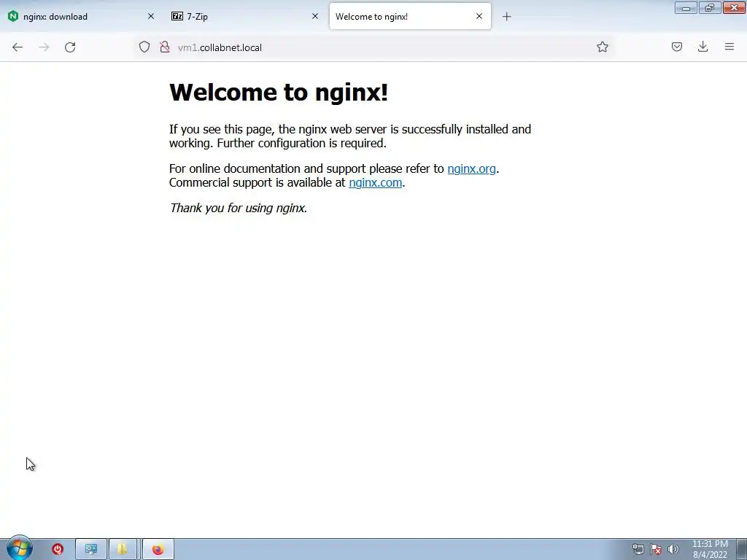Restore down the Firefox window
This screenshot has height=560, width=747.
point(710,7)
